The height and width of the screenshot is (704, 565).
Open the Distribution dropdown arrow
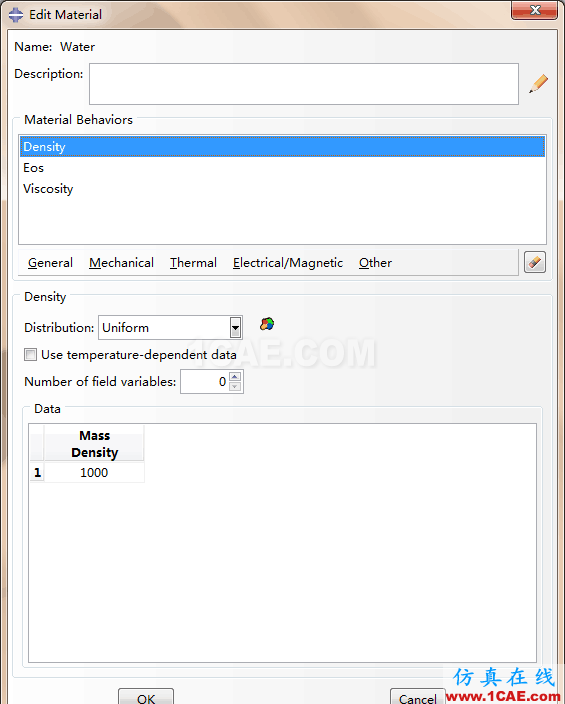pyautogui.click(x=235, y=328)
